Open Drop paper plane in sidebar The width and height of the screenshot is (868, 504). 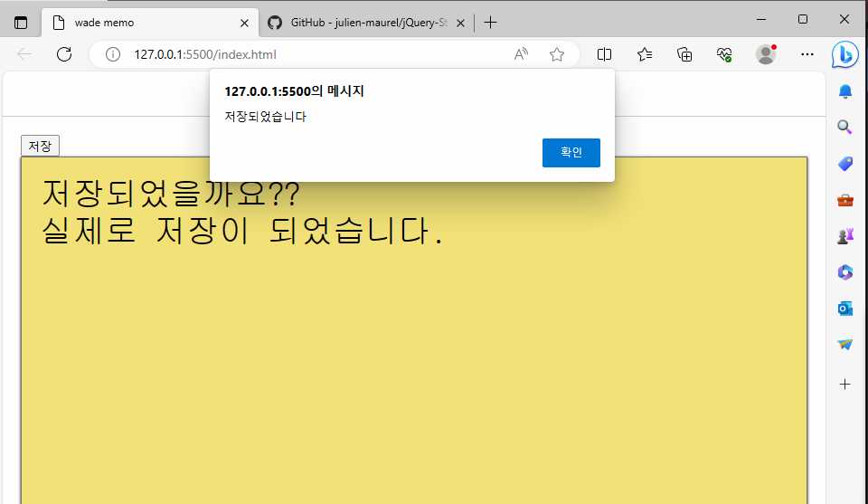coord(844,345)
